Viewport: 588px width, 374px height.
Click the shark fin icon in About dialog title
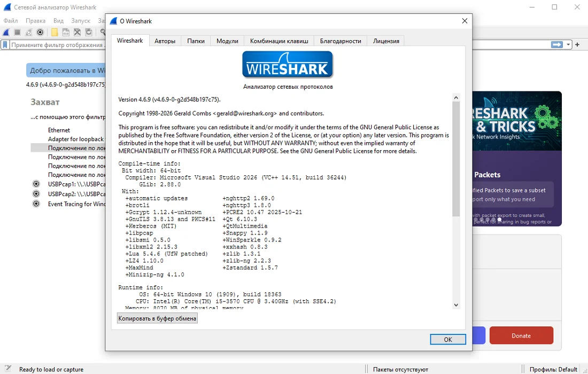113,21
